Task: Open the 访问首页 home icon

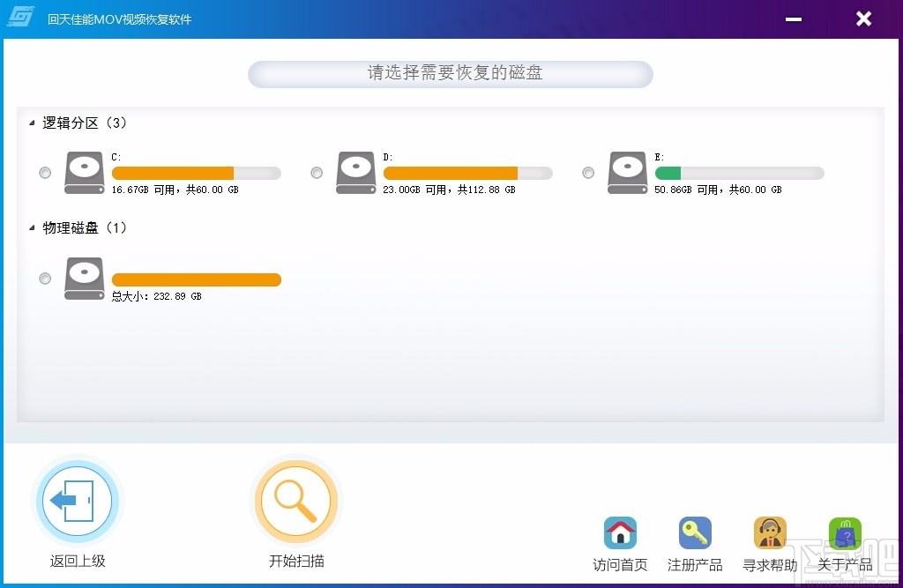Action: tap(620, 532)
